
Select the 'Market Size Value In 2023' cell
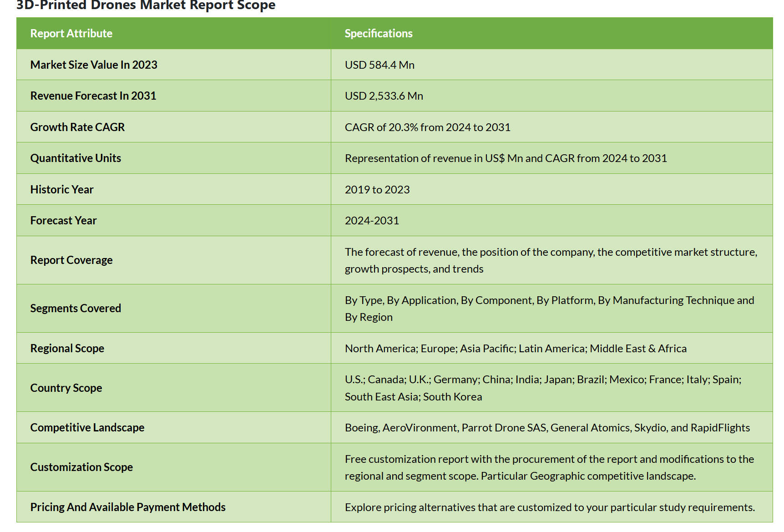tap(94, 65)
